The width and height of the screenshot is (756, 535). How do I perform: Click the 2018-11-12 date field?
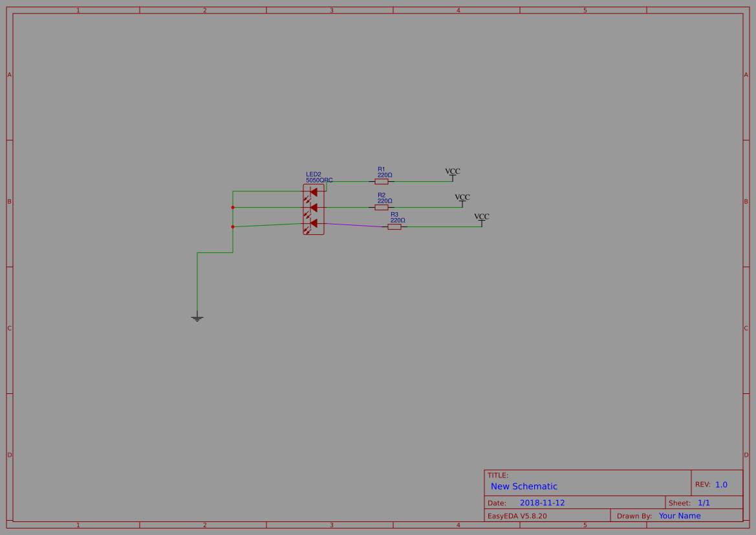(543, 502)
